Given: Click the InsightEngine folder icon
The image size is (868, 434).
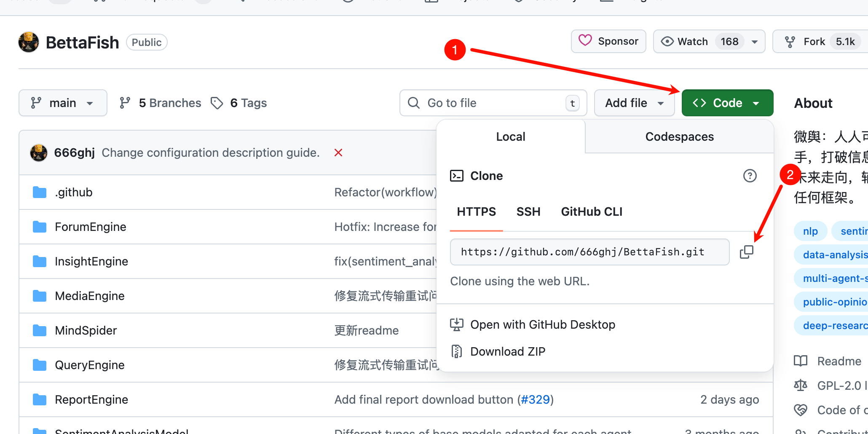Looking at the screenshot, I should [40, 261].
